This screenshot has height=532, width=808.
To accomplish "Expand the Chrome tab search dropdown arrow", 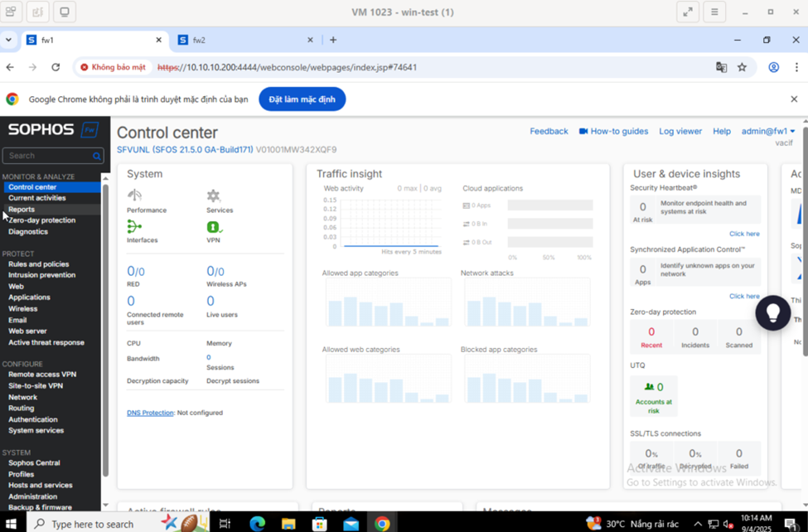I will point(8,40).
